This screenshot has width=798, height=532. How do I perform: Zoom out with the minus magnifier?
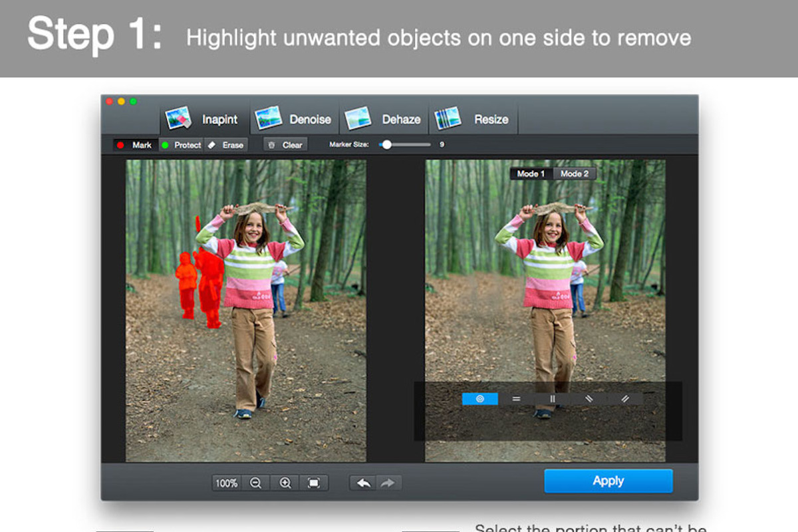click(255, 483)
